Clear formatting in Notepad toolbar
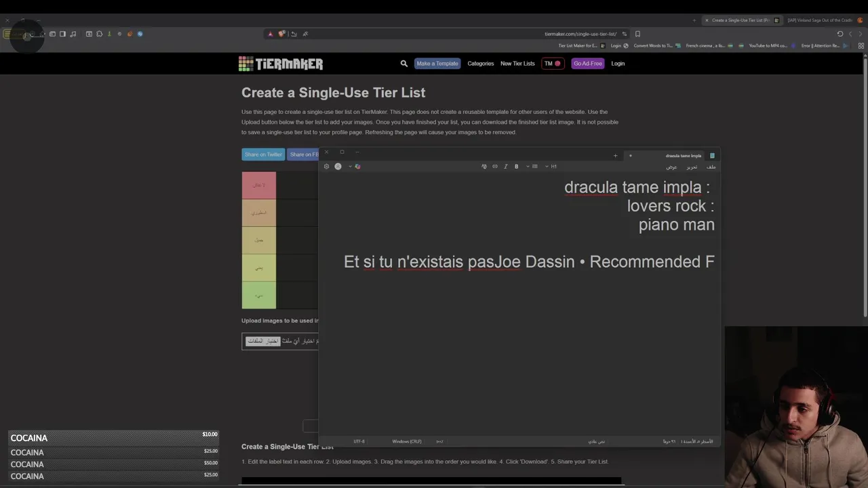Screen dimensions: 868x488 (x=484, y=166)
